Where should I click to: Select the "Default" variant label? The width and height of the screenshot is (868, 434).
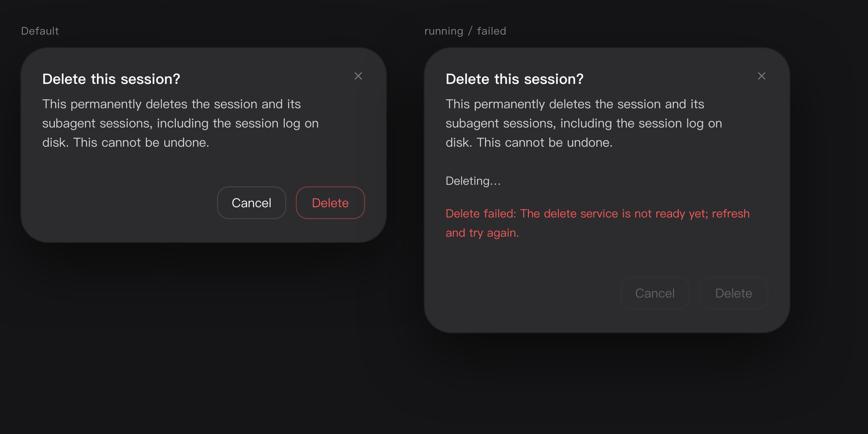(x=40, y=31)
